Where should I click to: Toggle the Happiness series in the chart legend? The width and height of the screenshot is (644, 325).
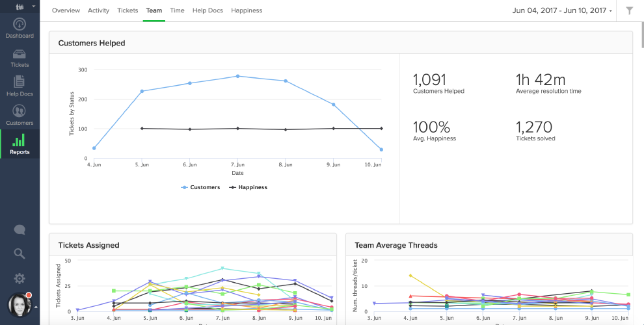pyautogui.click(x=248, y=187)
